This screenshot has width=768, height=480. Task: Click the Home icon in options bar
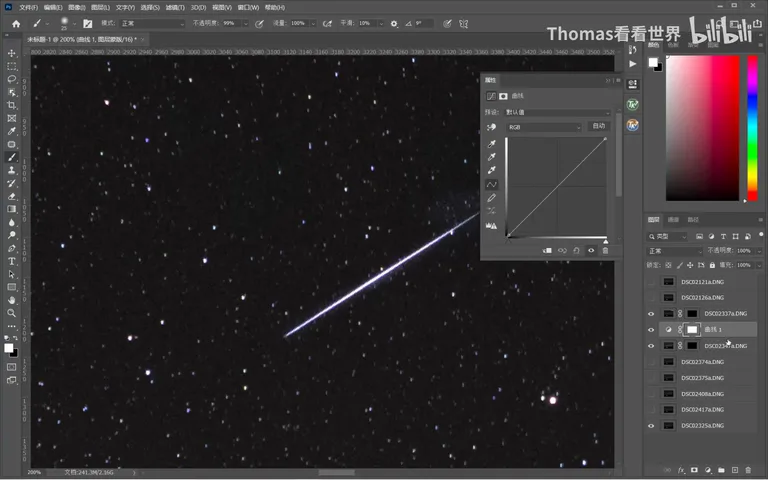[x=16, y=24]
